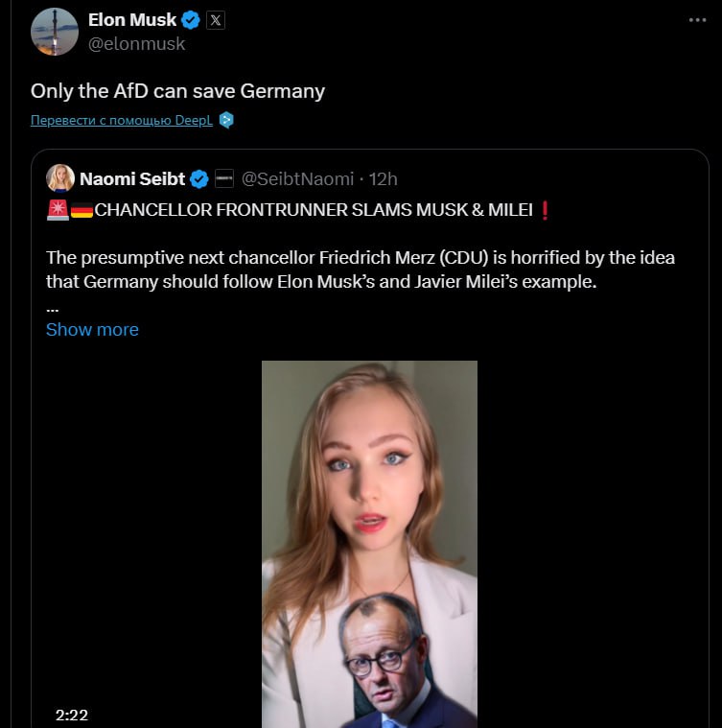The image size is (722, 728).
Task: Expand quoted post with Show more
Action: click(92, 329)
